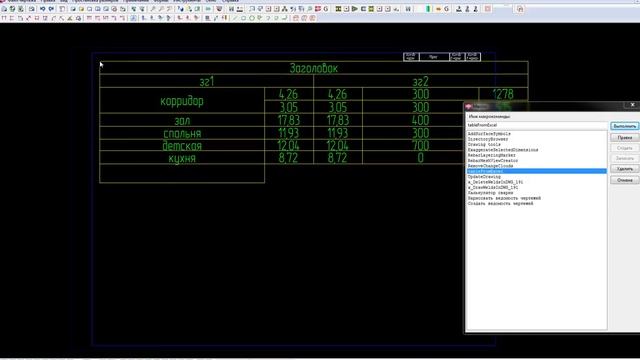Click the заг1 header cell

click(207, 81)
